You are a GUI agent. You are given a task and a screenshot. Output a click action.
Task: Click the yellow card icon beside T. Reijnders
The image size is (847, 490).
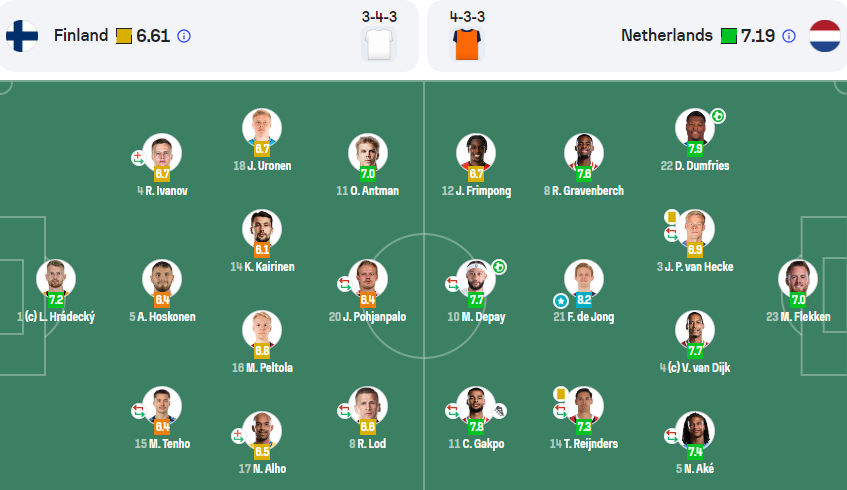[x=561, y=394]
